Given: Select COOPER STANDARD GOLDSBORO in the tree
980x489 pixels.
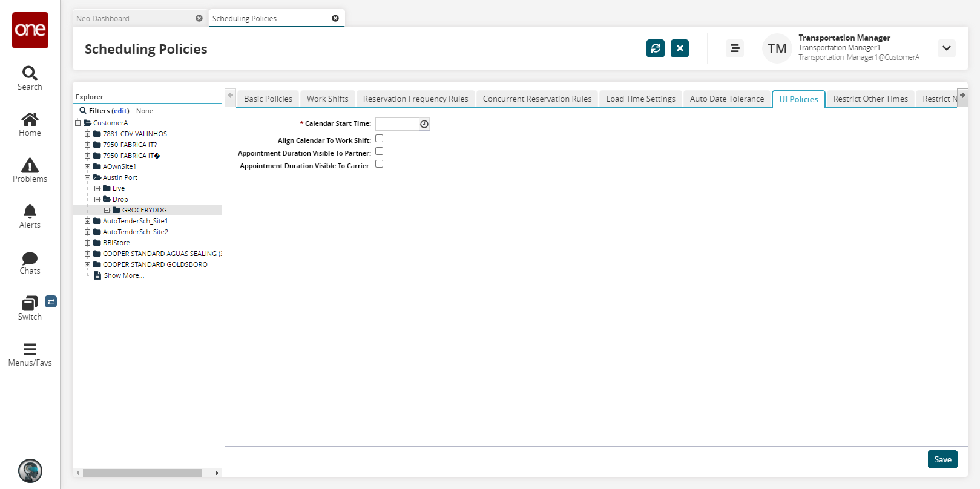Looking at the screenshot, I should pyautogui.click(x=155, y=264).
